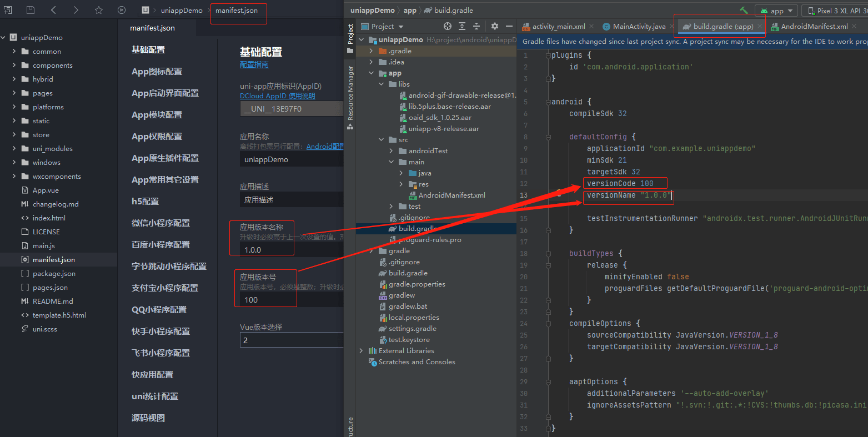
Task: Select Scratches and Consoles node
Action: pyautogui.click(x=417, y=361)
